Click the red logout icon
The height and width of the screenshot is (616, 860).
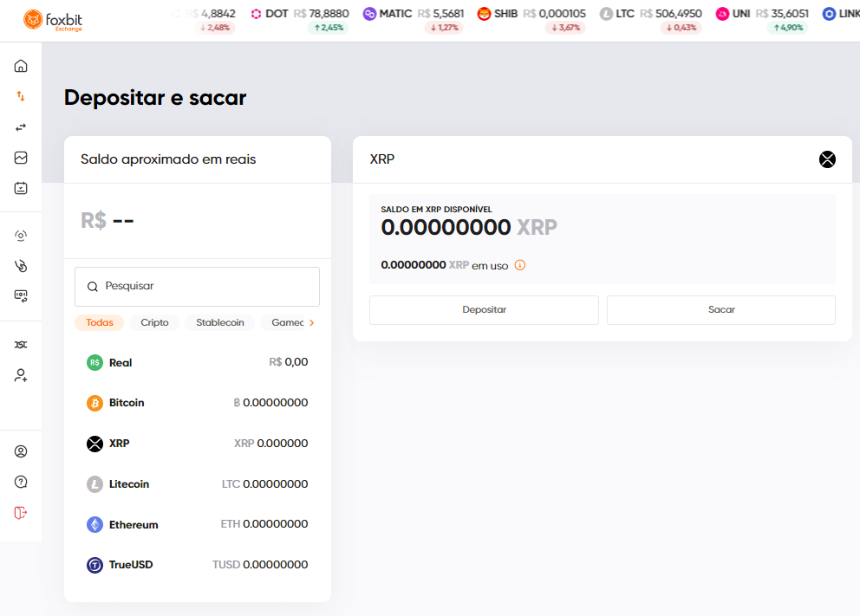click(x=21, y=512)
